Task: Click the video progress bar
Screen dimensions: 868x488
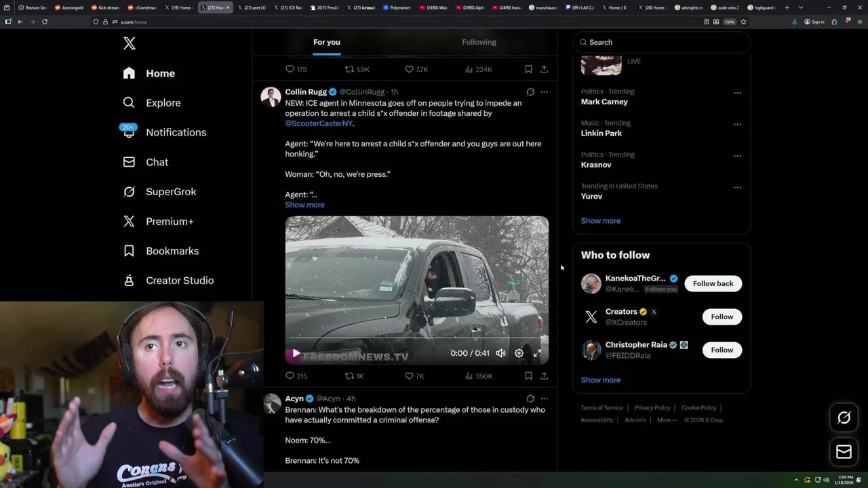Action: coord(416,338)
